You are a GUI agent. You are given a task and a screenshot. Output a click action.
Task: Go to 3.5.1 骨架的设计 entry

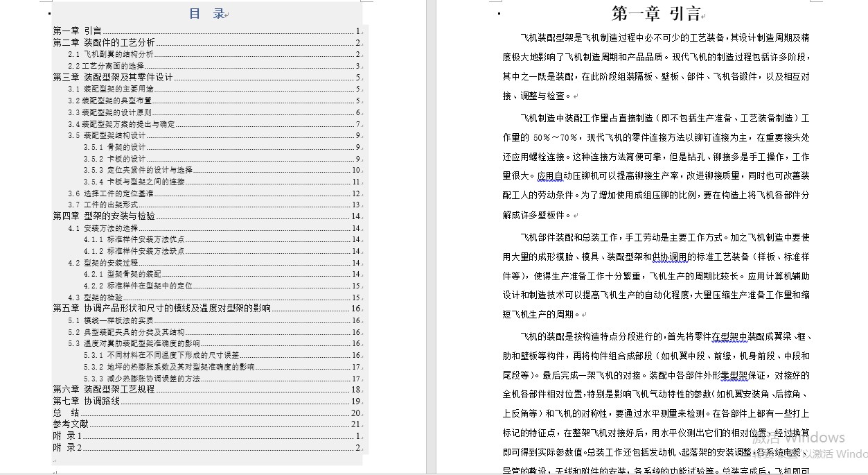[x=222, y=147]
